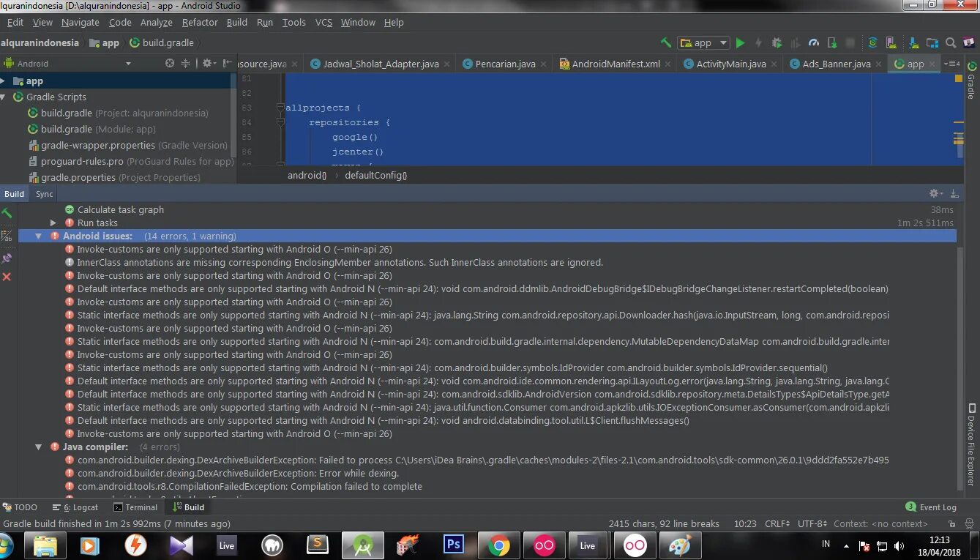Click Scroll from Source target icon

[x=170, y=64]
